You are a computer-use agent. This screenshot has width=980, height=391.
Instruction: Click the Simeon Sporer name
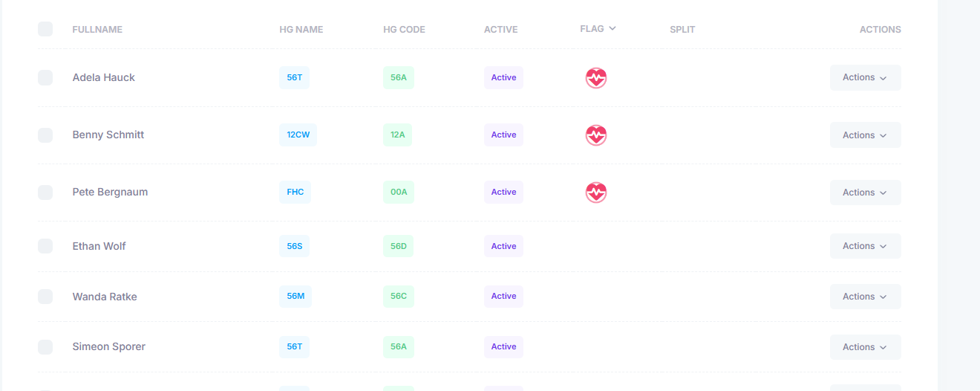click(109, 346)
